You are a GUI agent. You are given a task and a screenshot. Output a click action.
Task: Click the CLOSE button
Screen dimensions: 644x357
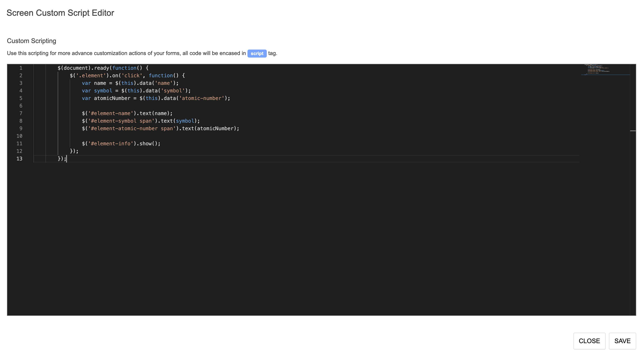coord(589,341)
